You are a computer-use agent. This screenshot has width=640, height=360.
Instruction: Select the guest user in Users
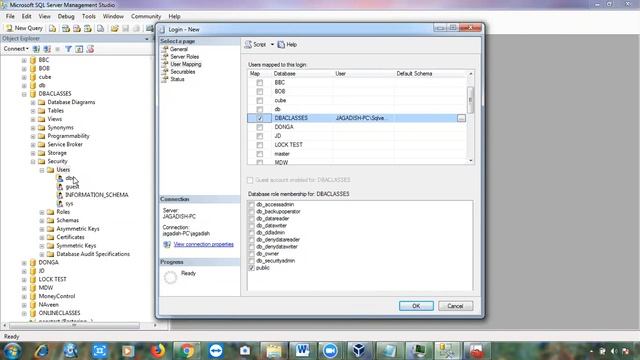point(72,187)
